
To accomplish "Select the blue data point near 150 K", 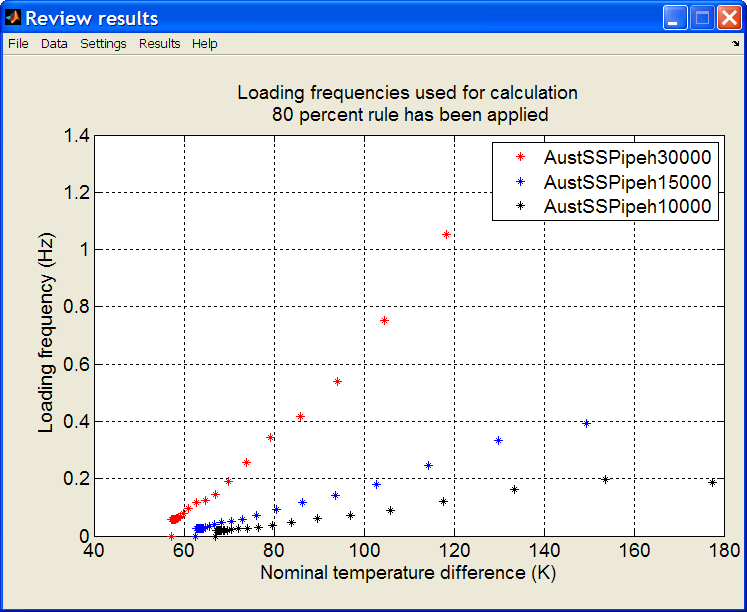I will point(586,423).
